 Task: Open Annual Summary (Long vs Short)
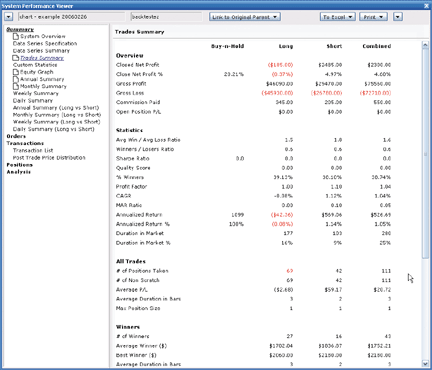pos(56,108)
